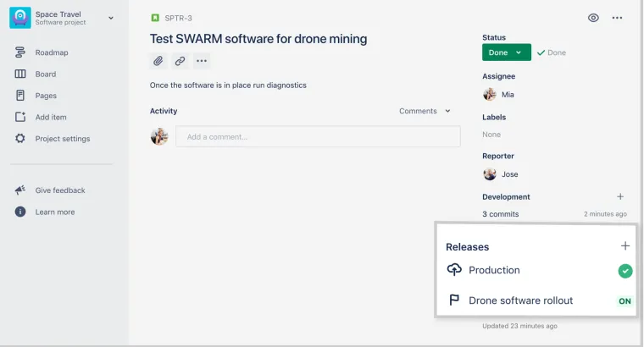The height and width of the screenshot is (347, 644).
Task: Toggle the watch issue eye icon
Action: pyautogui.click(x=593, y=18)
